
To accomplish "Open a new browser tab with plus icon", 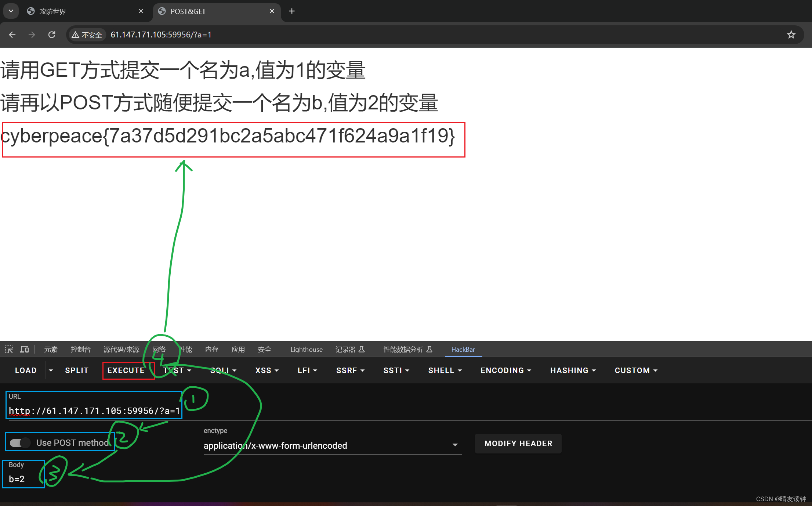I will (x=291, y=11).
